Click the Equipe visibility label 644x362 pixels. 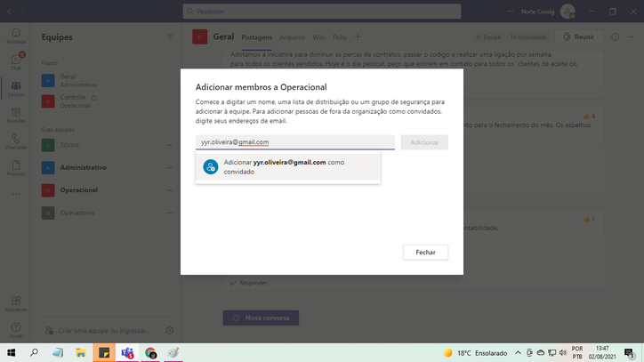pos(488,37)
